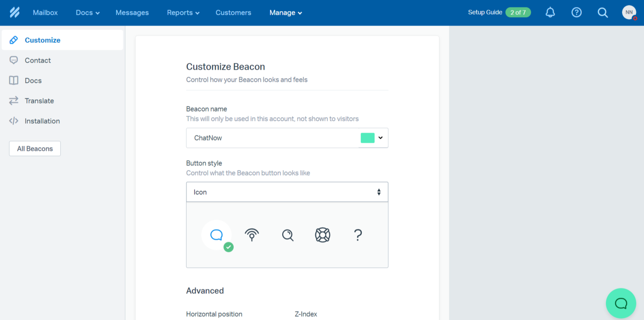
Task: Select the beacon antenna button icon
Action: [x=252, y=235]
